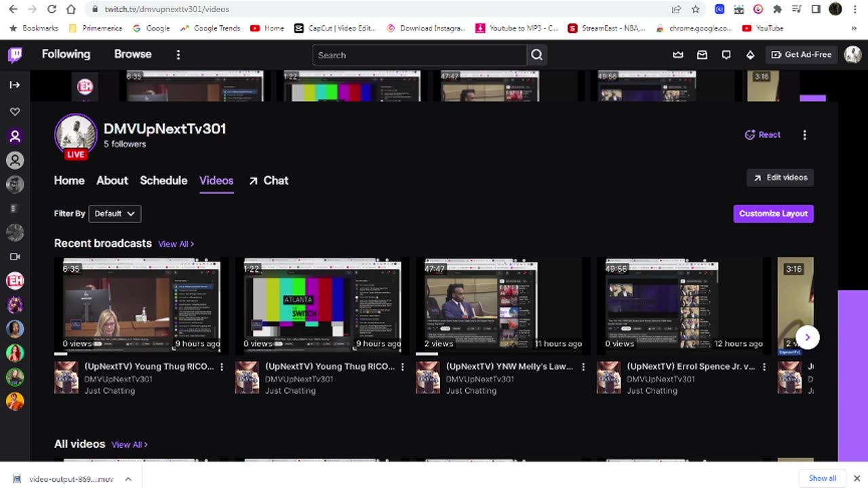This screenshot has height=488, width=868.
Task: Open the three-dot menu beside Browse
Action: (x=178, y=55)
